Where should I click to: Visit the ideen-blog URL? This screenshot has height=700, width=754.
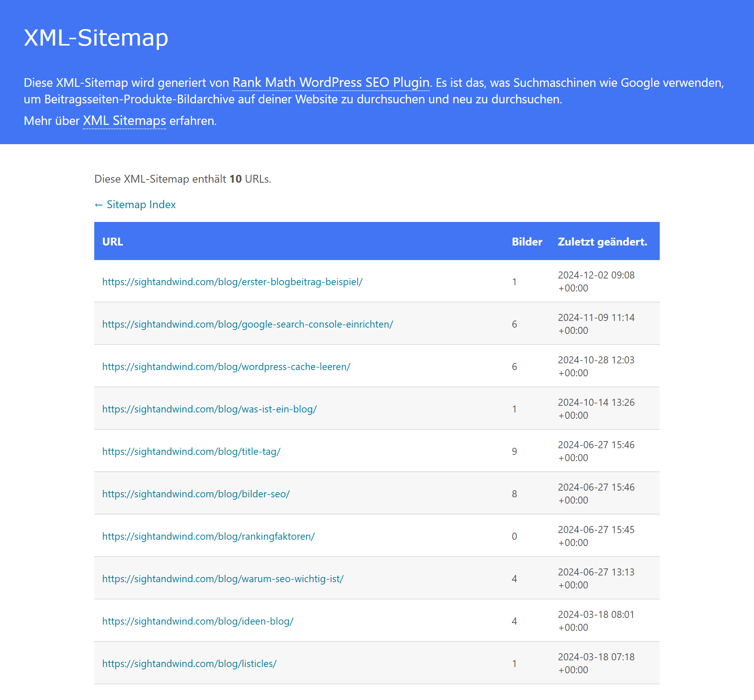[198, 621]
